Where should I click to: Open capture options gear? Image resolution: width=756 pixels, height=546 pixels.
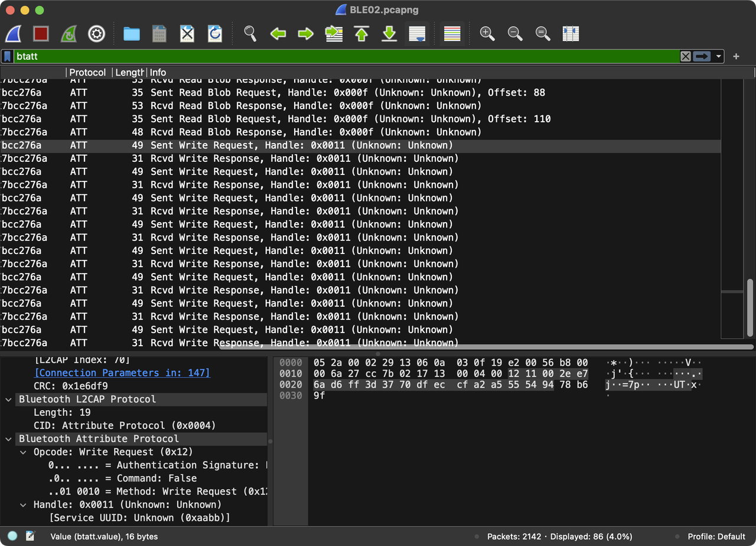[x=96, y=34]
